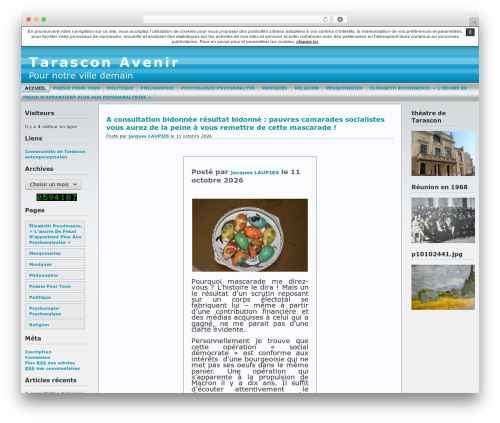This screenshot has width=500, height=423.
Task: Open Élisabeth Roudinesco page in sidebar Pages
Action: (55, 234)
